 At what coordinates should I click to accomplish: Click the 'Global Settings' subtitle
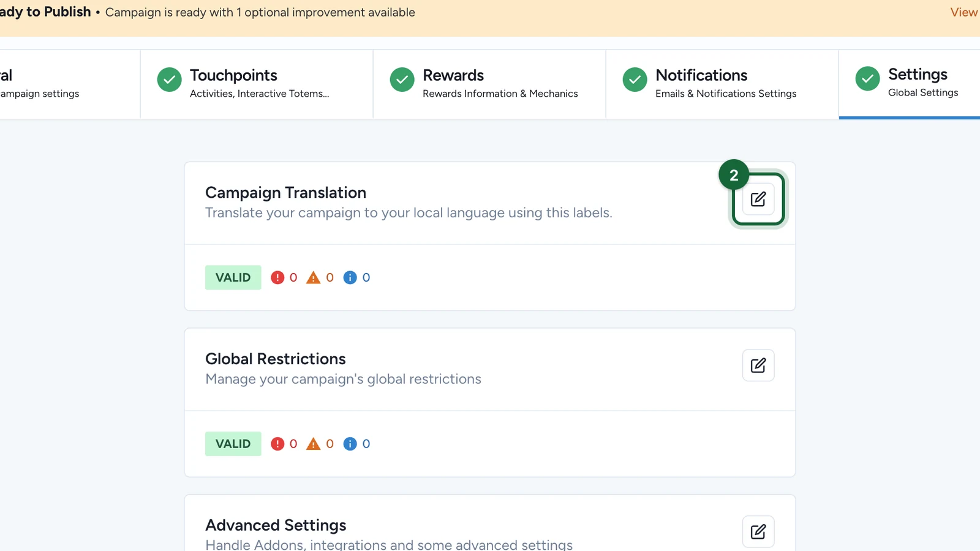tap(923, 92)
